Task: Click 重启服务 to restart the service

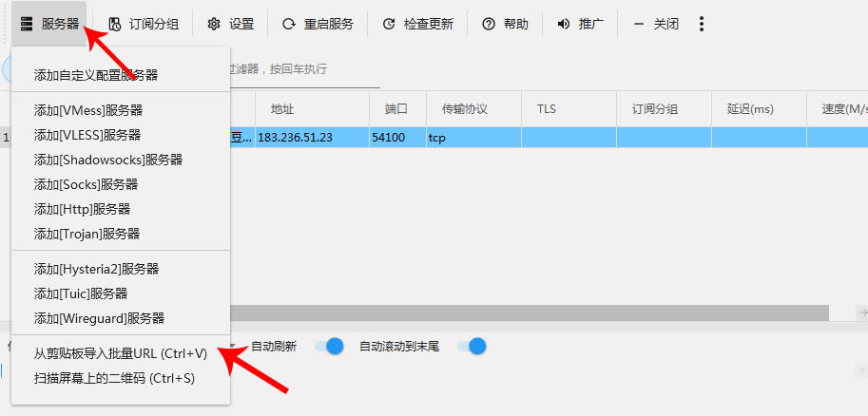Action: tap(318, 24)
